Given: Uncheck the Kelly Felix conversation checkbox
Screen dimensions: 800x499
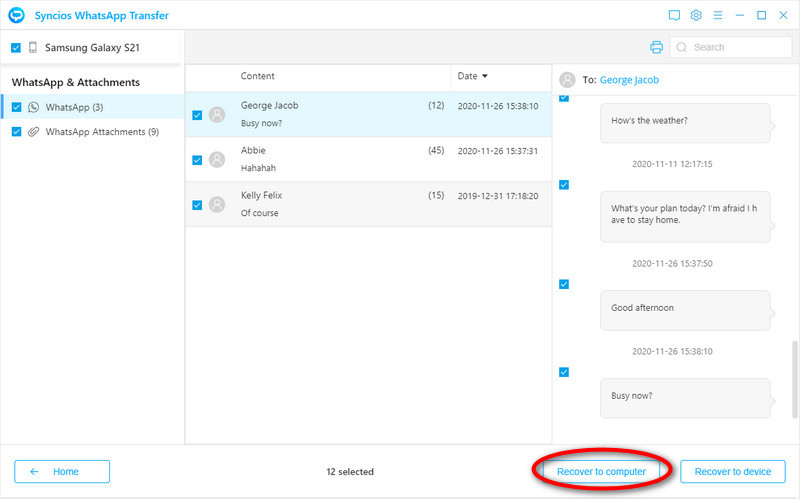Looking at the screenshot, I should [x=197, y=205].
